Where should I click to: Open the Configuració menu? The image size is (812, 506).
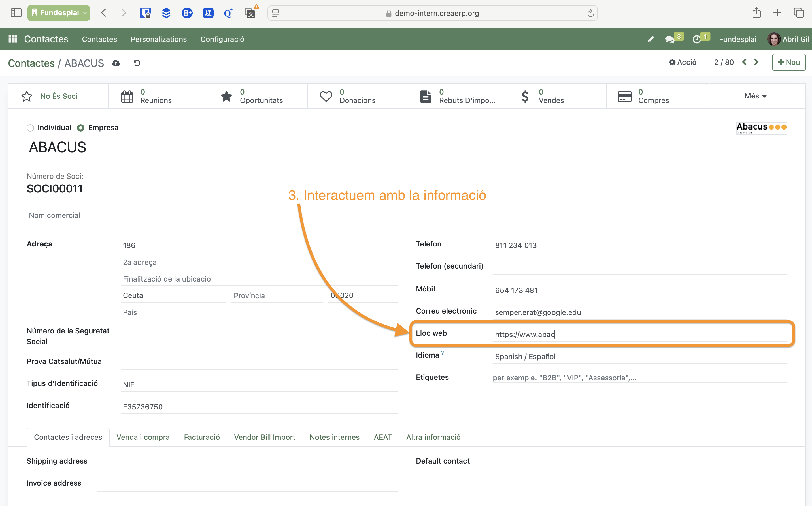point(222,39)
